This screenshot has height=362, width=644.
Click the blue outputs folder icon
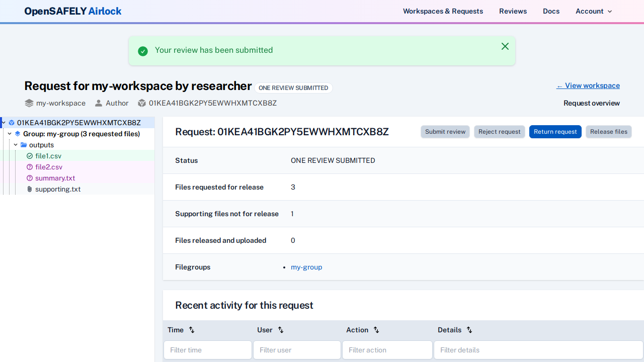(24, 145)
